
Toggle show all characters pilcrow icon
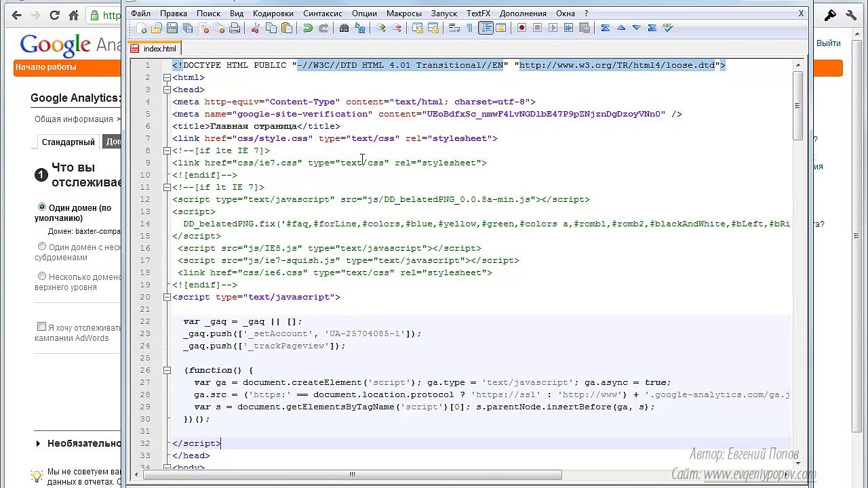[469, 28]
